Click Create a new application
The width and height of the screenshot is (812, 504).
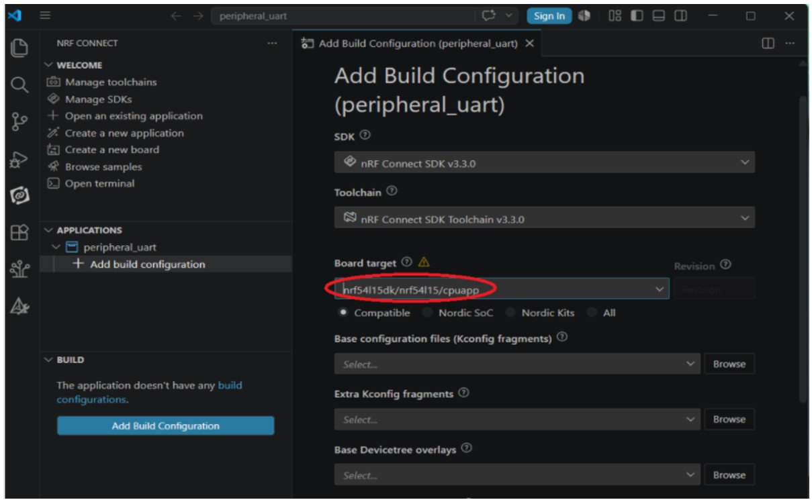pyautogui.click(x=124, y=133)
